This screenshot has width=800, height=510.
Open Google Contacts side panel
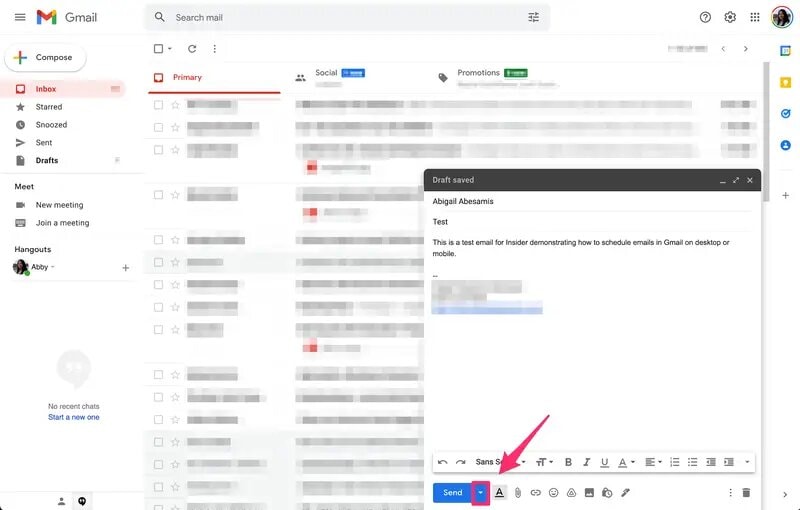tap(786, 145)
